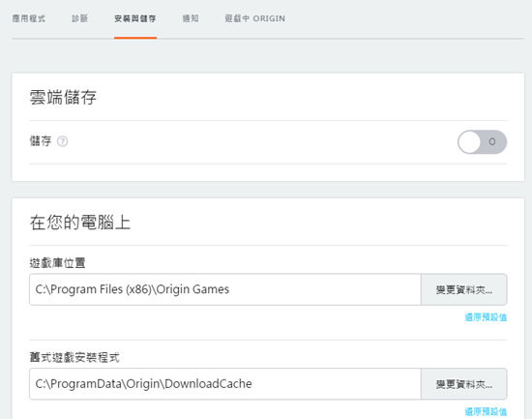The height and width of the screenshot is (419, 532).
Task: Go to the 通知 tab
Action: [191, 18]
